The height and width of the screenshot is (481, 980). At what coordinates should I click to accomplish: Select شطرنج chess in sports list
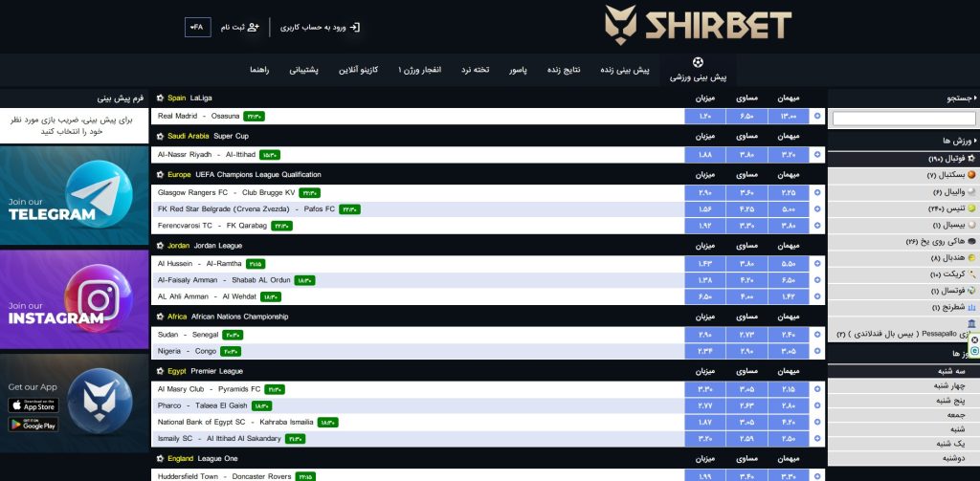[903, 307]
